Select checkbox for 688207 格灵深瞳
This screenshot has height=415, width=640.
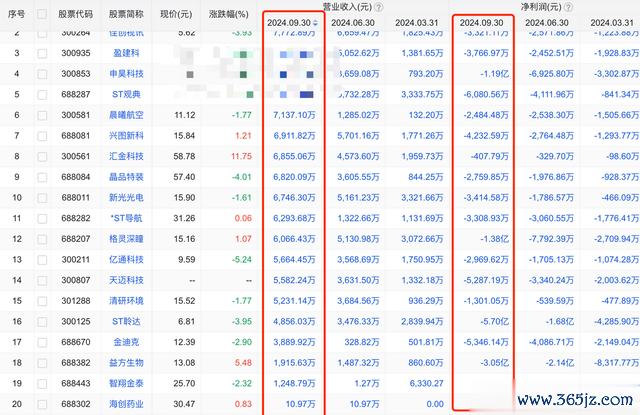42,239
